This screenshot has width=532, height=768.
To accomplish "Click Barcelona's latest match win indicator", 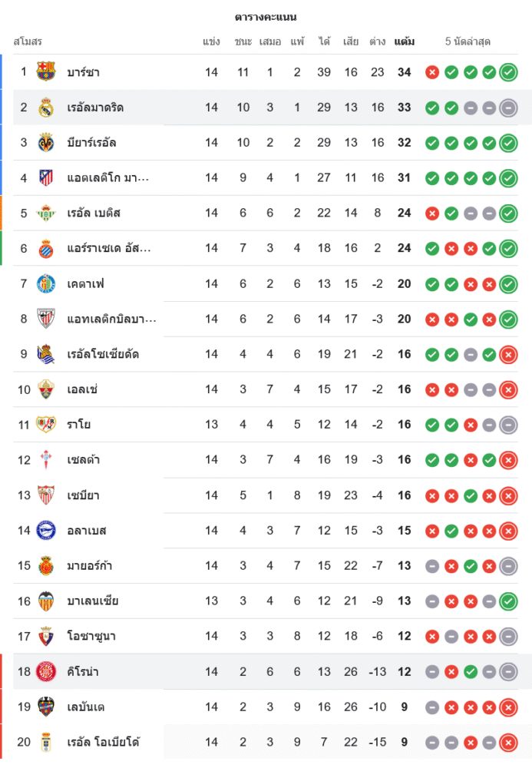I will [x=508, y=72].
